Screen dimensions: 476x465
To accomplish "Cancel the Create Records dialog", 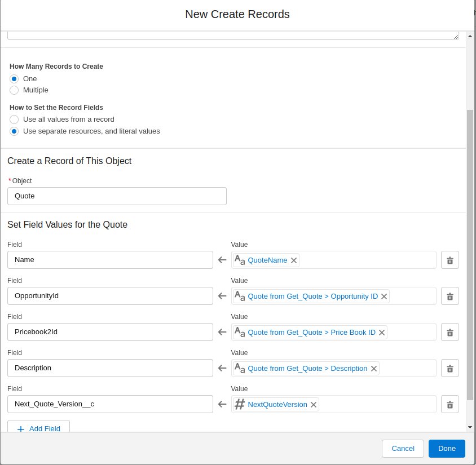I will 403,448.
